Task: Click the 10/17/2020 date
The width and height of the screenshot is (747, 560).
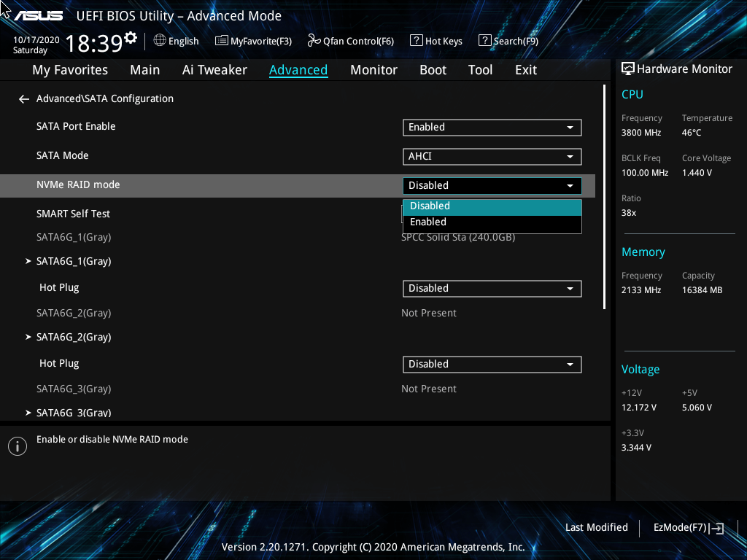Action: pyautogui.click(x=36, y=40)
